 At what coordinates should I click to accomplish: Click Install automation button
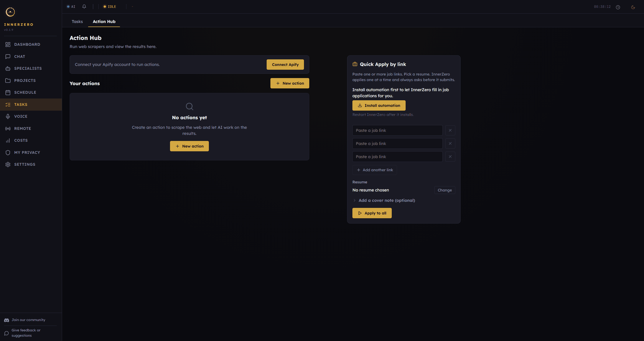tap(379, 106)
